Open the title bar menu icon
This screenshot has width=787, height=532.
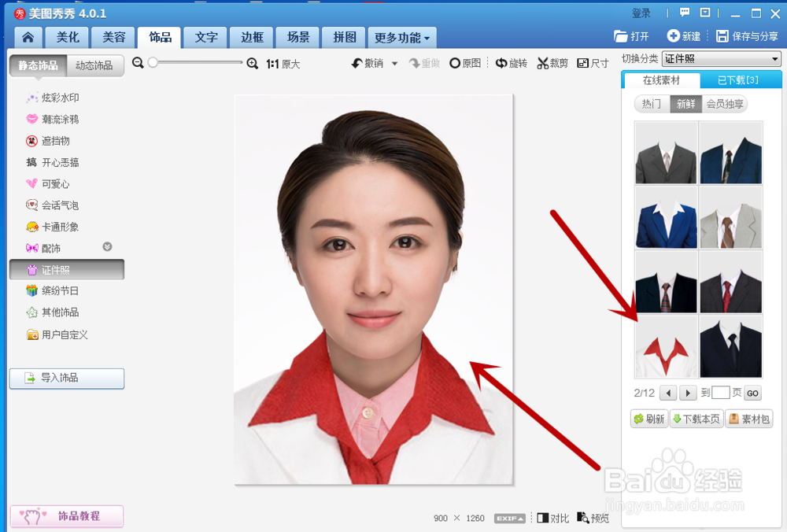(x=705, y=13)
